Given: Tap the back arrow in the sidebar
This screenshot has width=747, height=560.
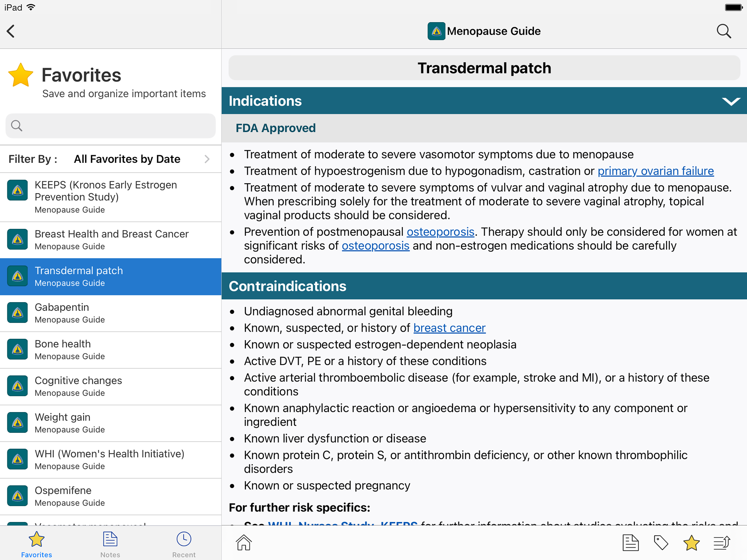Looking at the screenshot, I should point(11,31).
